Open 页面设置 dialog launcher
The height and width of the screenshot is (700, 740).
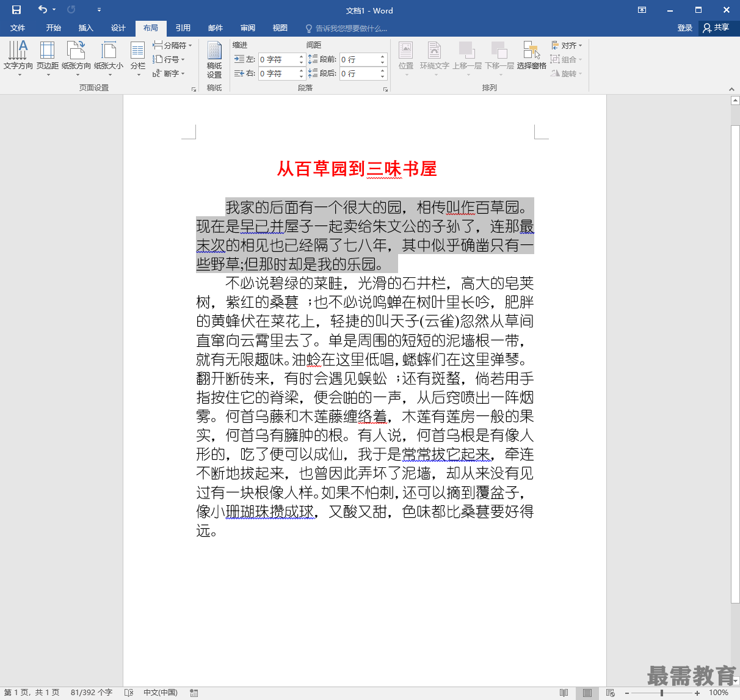pos(194,89)
